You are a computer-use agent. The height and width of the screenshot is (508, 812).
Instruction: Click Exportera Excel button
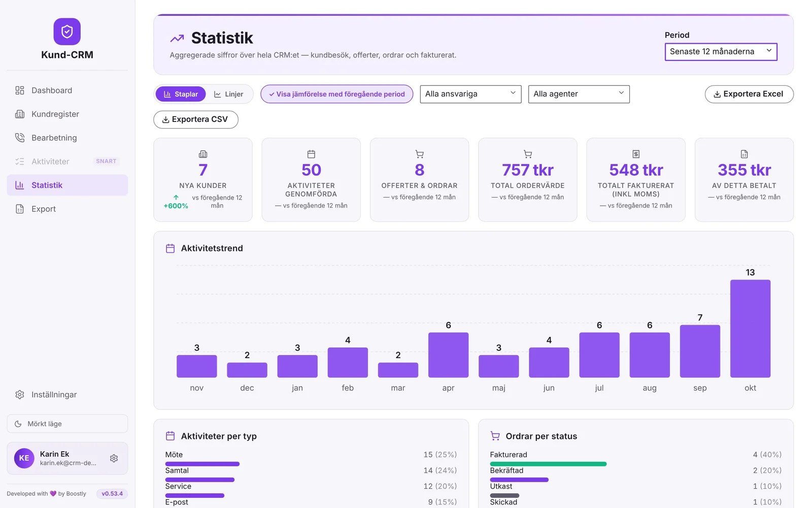coord(749,94)
